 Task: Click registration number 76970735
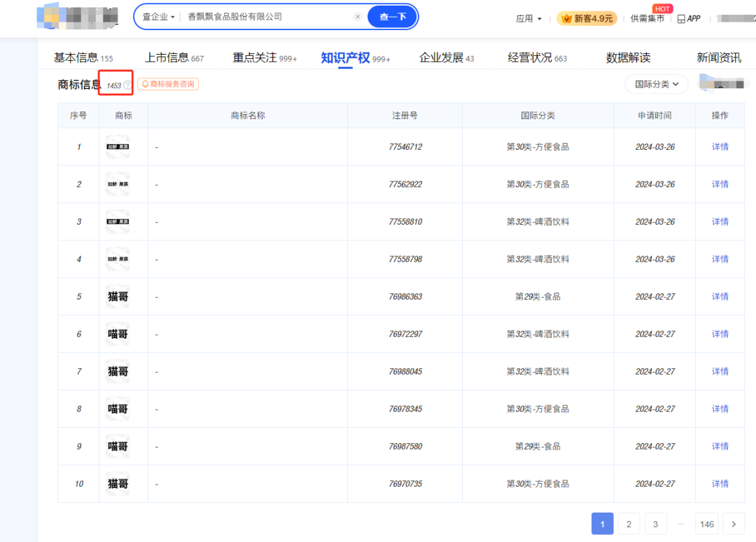405,484
